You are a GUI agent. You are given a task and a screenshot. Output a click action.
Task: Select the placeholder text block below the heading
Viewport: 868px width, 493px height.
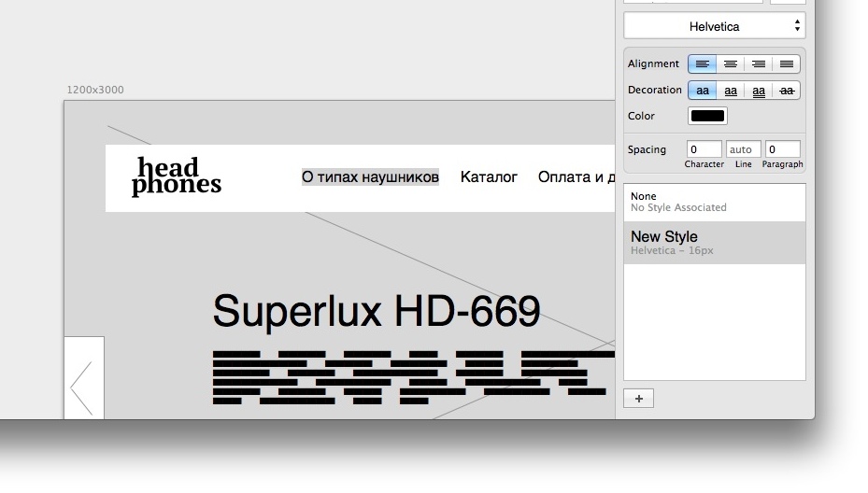pyautogui.click(x=414, y=377)
